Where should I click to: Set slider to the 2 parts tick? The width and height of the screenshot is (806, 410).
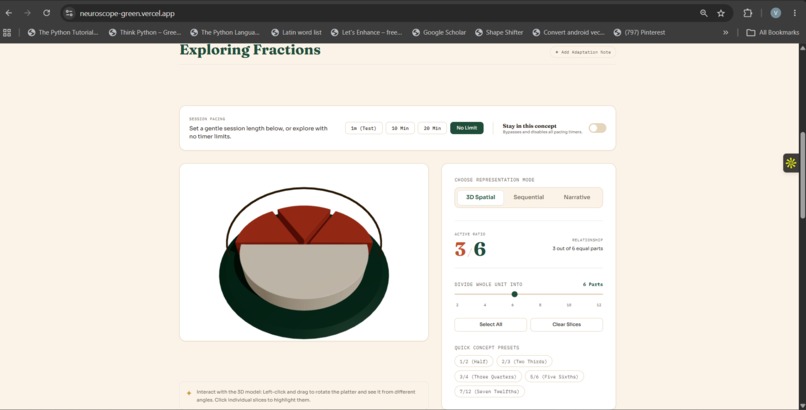[x=456, y=305]
